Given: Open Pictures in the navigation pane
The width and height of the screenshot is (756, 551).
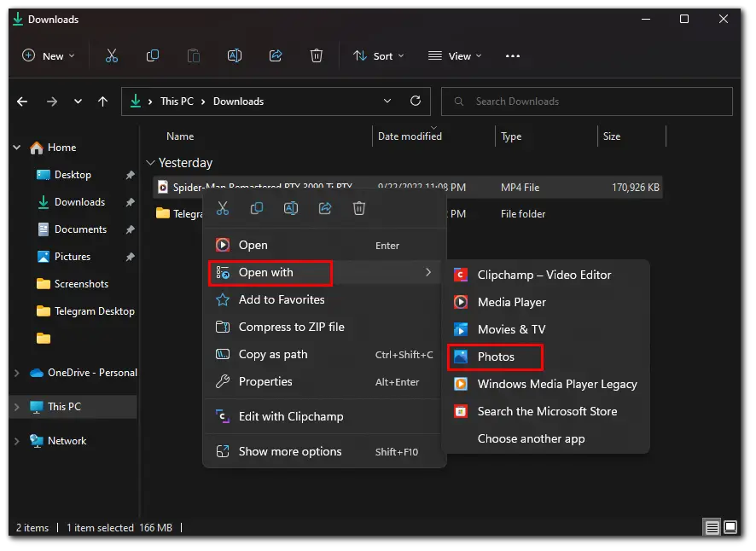Looking at the screenshot, I should pyautogui.click(x=73, y=257).
